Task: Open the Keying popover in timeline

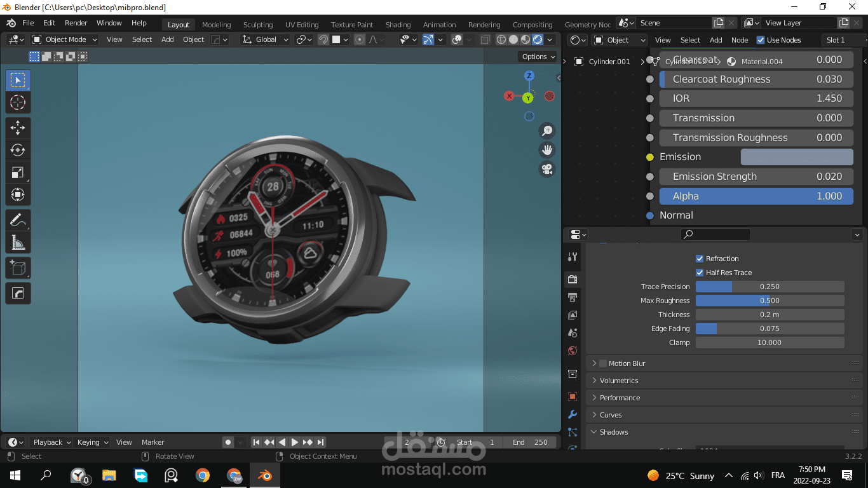Action: point(92,442)
